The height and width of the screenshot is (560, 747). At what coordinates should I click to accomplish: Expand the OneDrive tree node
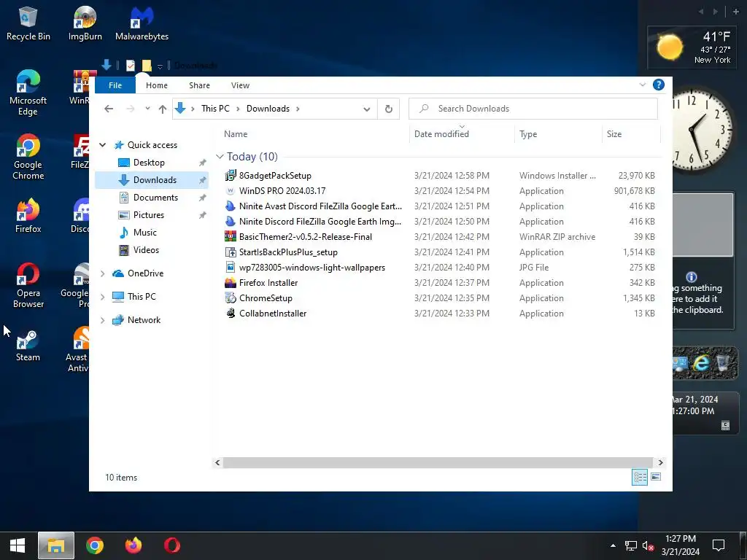[x=102, y=273]
